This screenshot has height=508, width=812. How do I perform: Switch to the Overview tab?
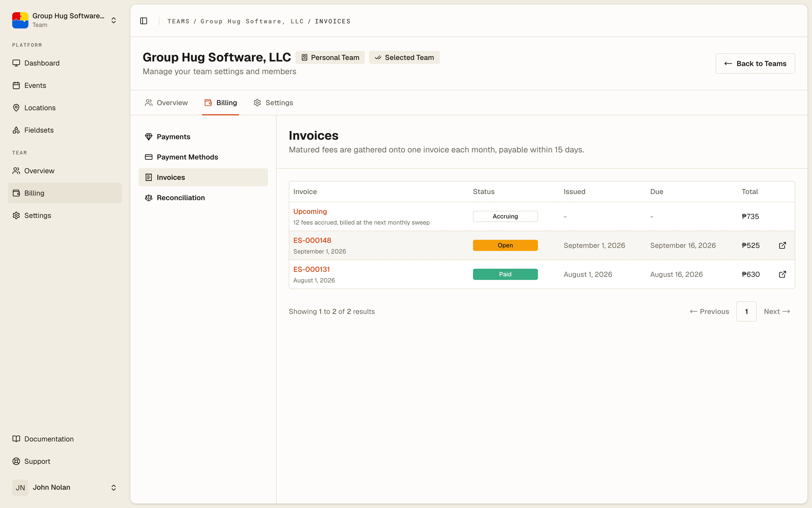[166, 102]
